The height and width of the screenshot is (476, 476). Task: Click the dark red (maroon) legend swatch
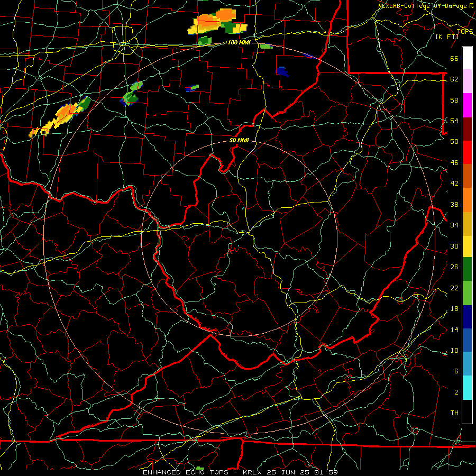pos(467,129)
